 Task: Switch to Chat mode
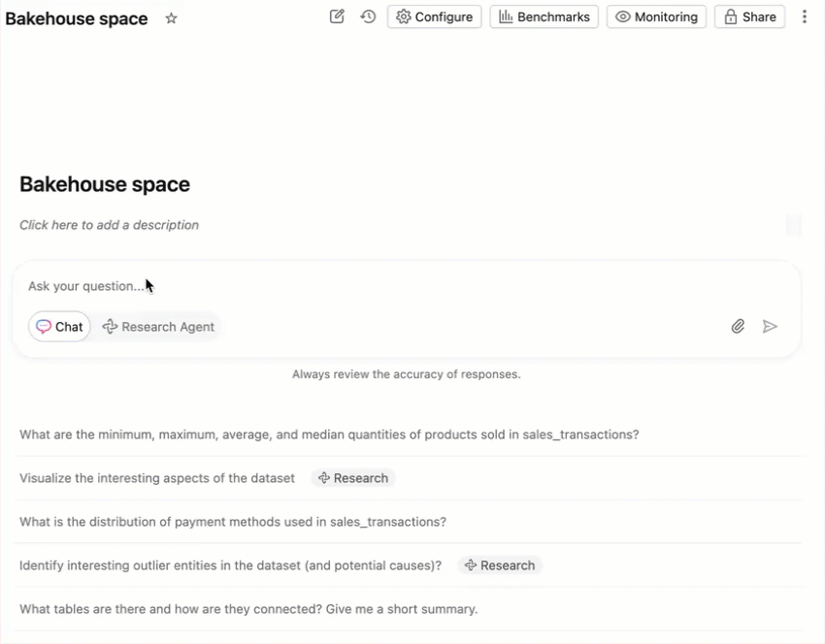(59, 326)
